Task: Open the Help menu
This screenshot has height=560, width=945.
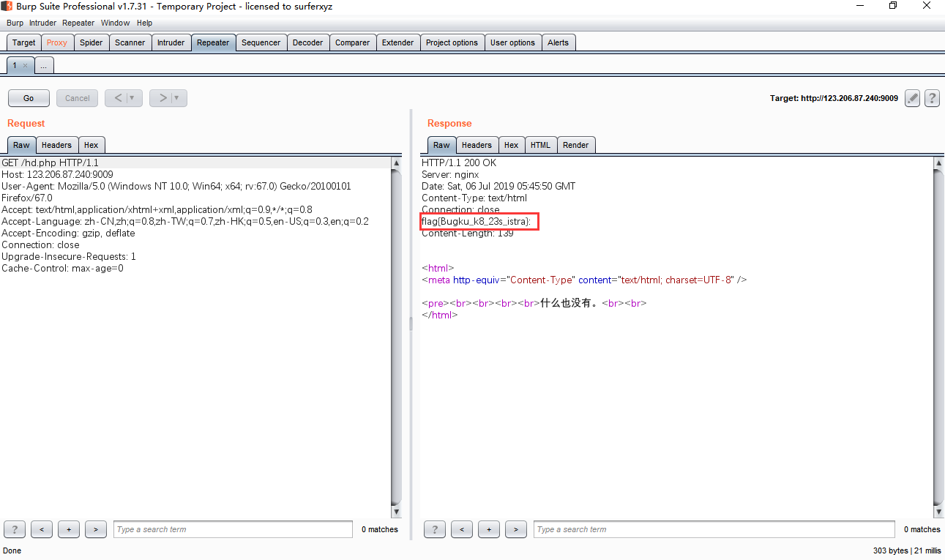Action: click(144, 23)
